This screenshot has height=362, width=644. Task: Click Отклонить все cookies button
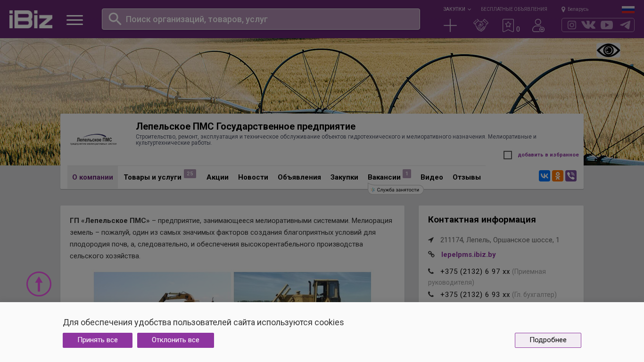pos(175,340)
